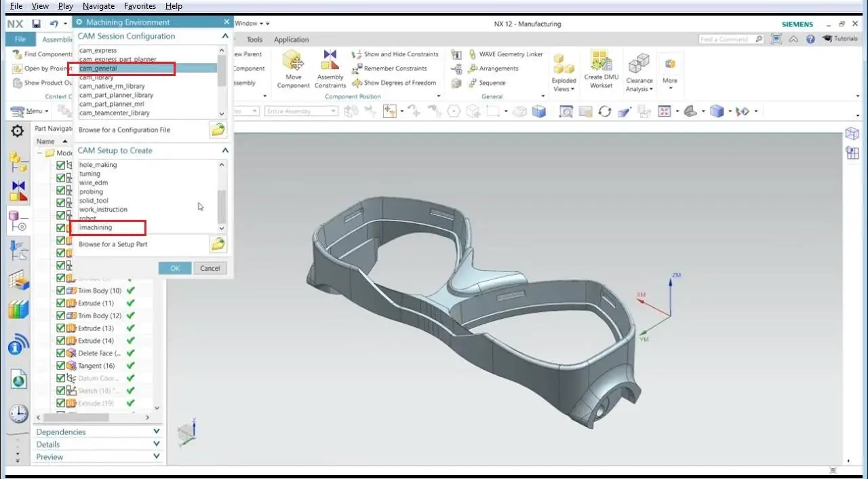868x479 pixels.
Task: Click the full screen toggle icon
Action: tap(776, 39)
